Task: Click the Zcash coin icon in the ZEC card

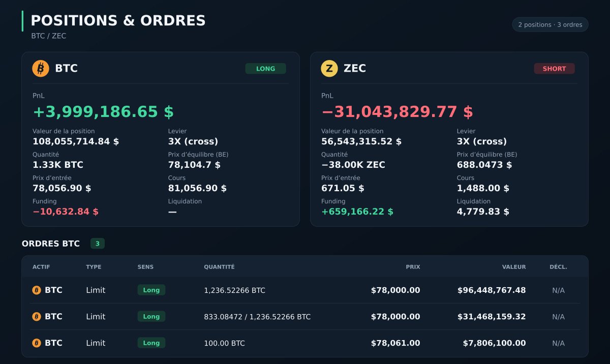Action: coord(329,69)
